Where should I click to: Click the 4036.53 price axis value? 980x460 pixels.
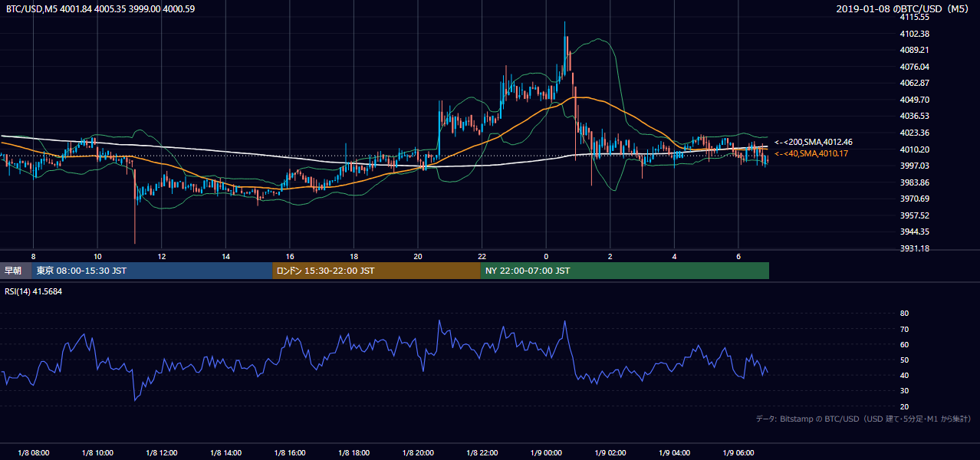tap(915, 116)
